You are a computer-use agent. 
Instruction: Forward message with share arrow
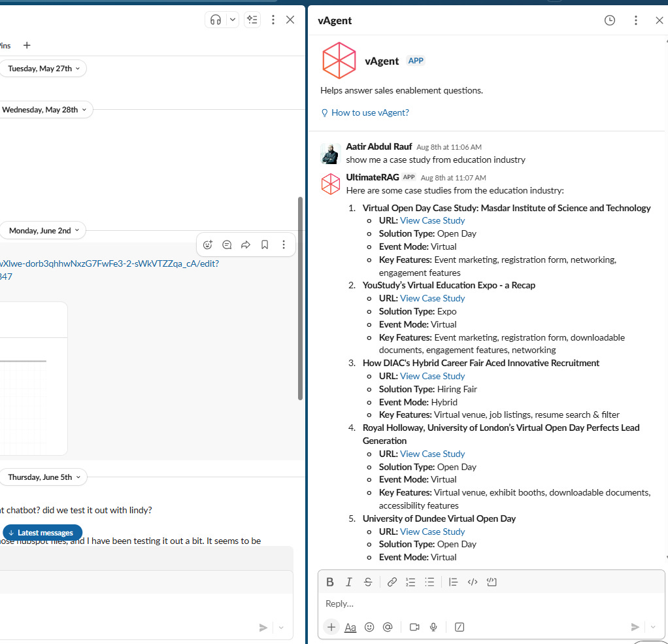pyautogui.click(x=246, y=245)
